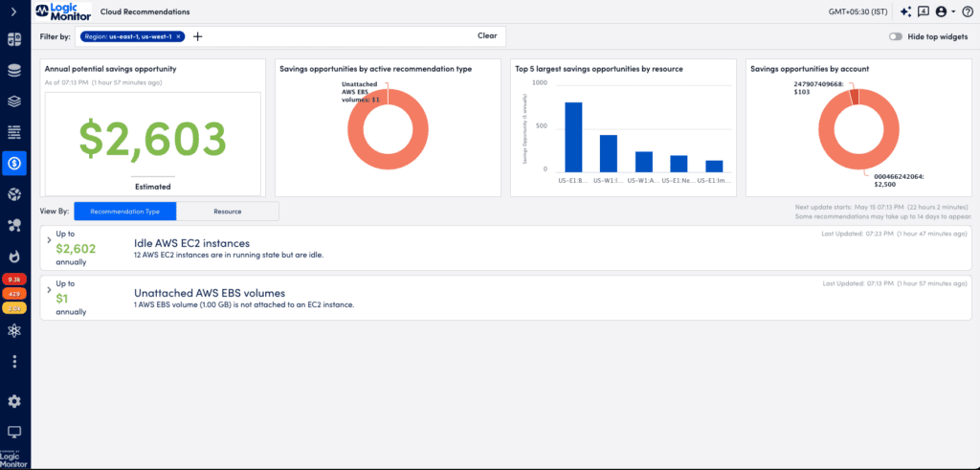Click the Cloud Recommendations page title
This screenshot has width=980, height=470.
point(145,11)
